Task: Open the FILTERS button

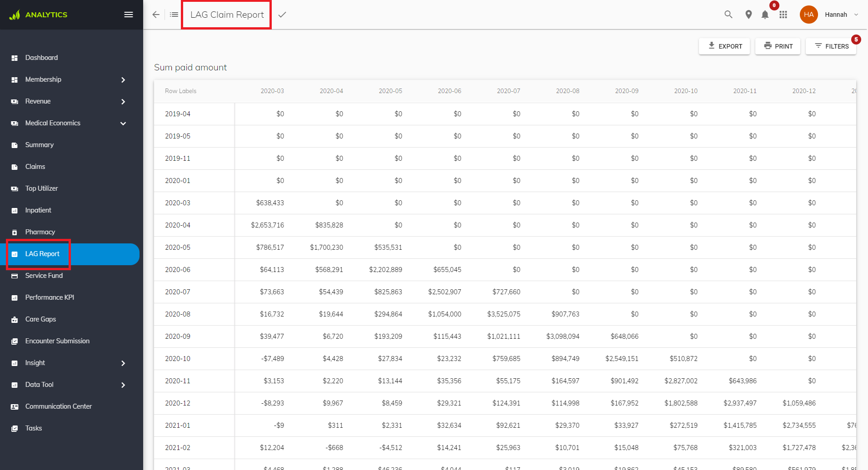Action: (x=831, y=46)
